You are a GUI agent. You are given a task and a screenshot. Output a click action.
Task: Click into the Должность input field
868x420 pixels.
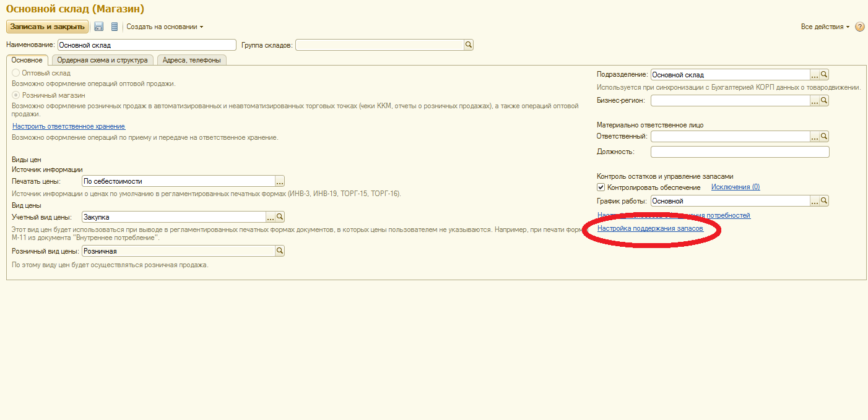[739, 152]
